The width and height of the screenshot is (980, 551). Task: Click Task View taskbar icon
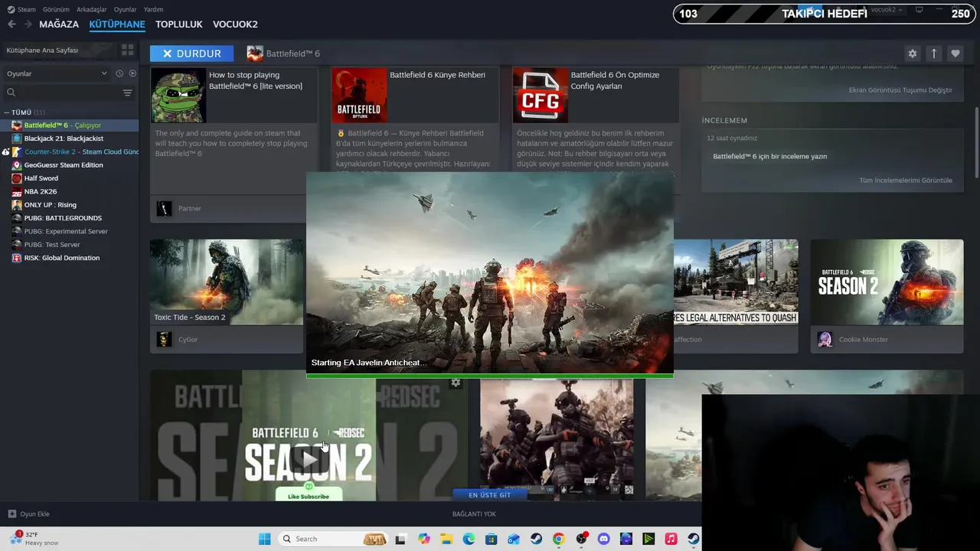(x=400, y=539)
